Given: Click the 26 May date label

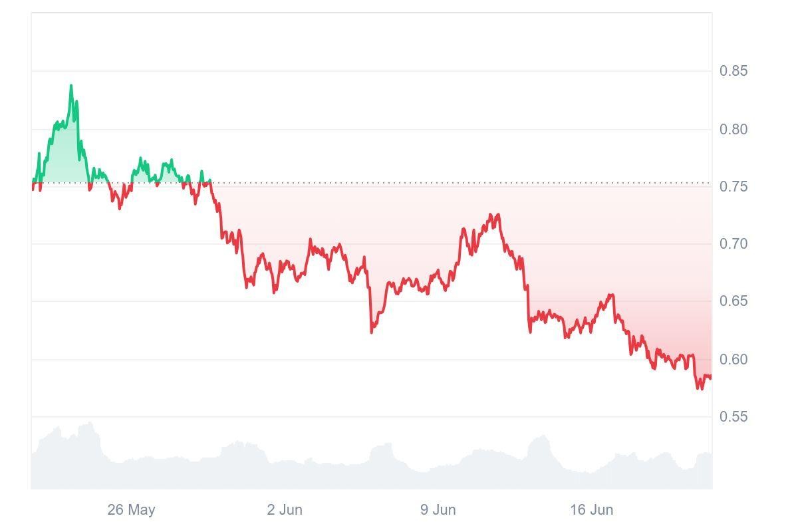Looking at the screenshot, I should tap(131, 510).
